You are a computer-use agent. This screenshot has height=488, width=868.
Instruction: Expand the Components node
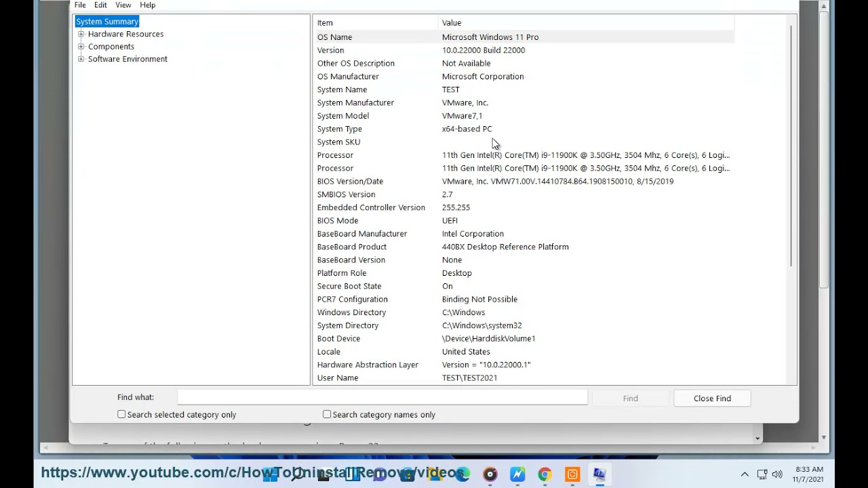[81, 46]
